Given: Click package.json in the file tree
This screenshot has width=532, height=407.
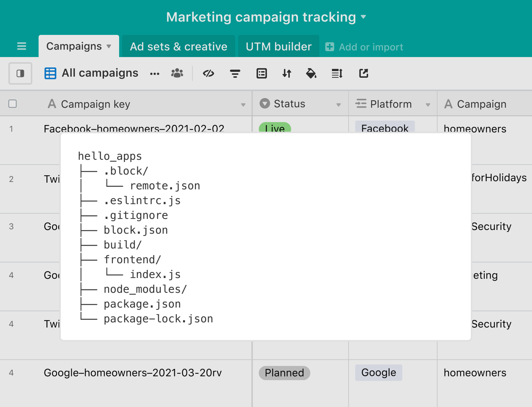Looking at the screenshot, I should (x=142, y=304).
